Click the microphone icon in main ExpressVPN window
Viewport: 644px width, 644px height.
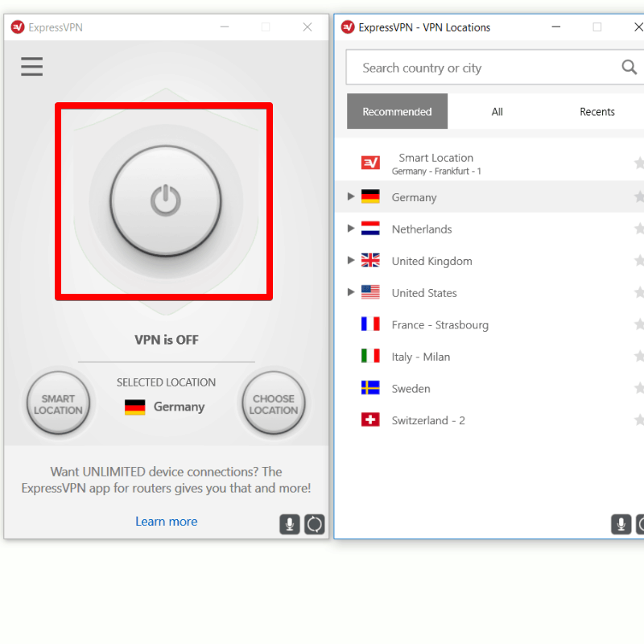(290, 525)
